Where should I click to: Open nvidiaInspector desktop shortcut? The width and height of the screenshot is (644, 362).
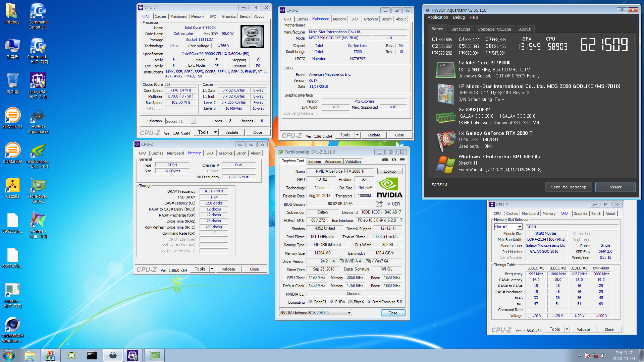[38, 156]
